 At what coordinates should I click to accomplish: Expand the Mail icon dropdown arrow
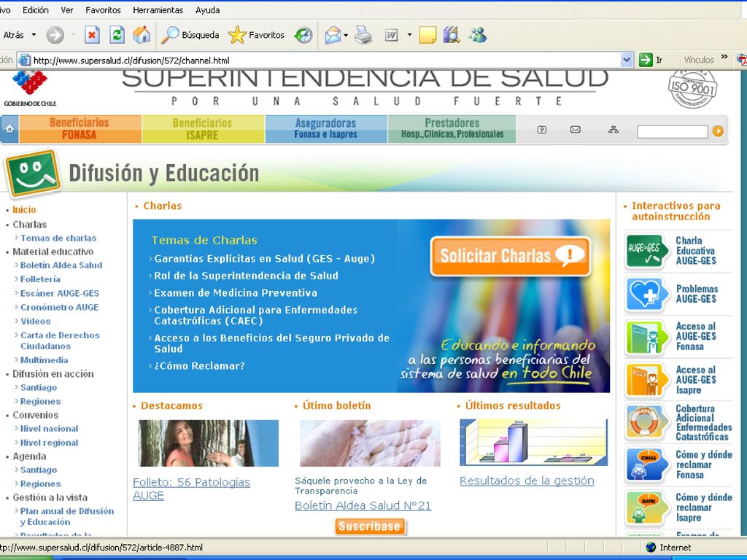pyautogui.click(x=346, y=35)
